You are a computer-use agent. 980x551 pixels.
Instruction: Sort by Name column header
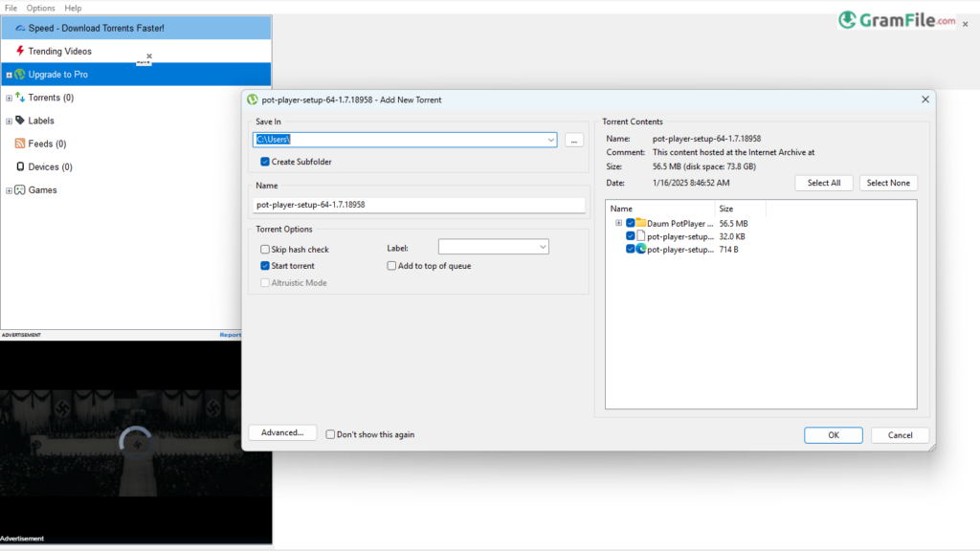coord(660,209)
